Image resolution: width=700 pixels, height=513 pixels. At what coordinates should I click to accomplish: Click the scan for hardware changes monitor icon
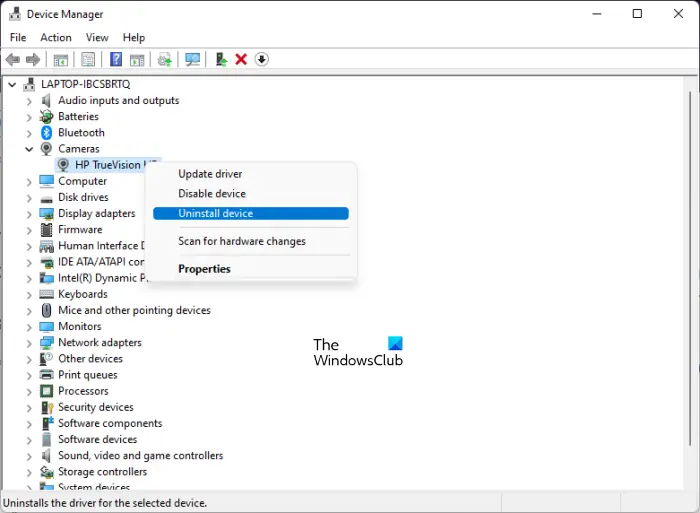tap(192, 59)
